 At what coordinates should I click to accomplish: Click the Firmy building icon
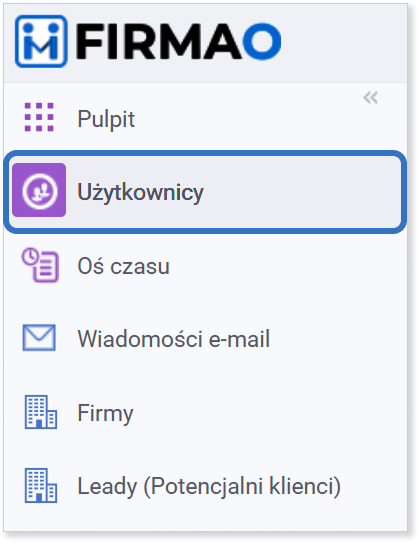tap(41, 412)
